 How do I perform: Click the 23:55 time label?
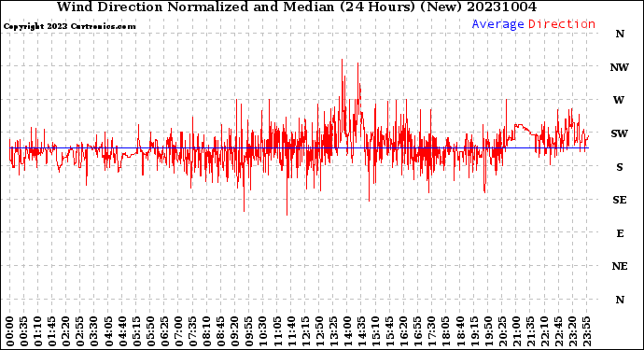click(x=586, y=332)
